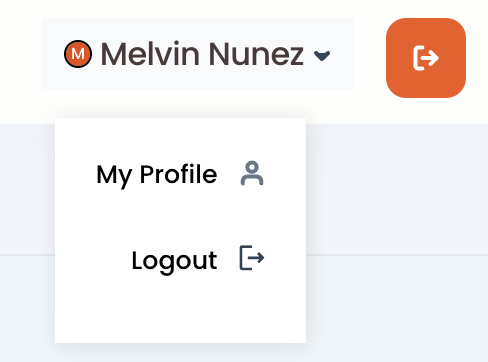Screen dimensions: 488x362
Task: Click the exit arrow icon beside Logout
Action: click(x=252, y=257)
